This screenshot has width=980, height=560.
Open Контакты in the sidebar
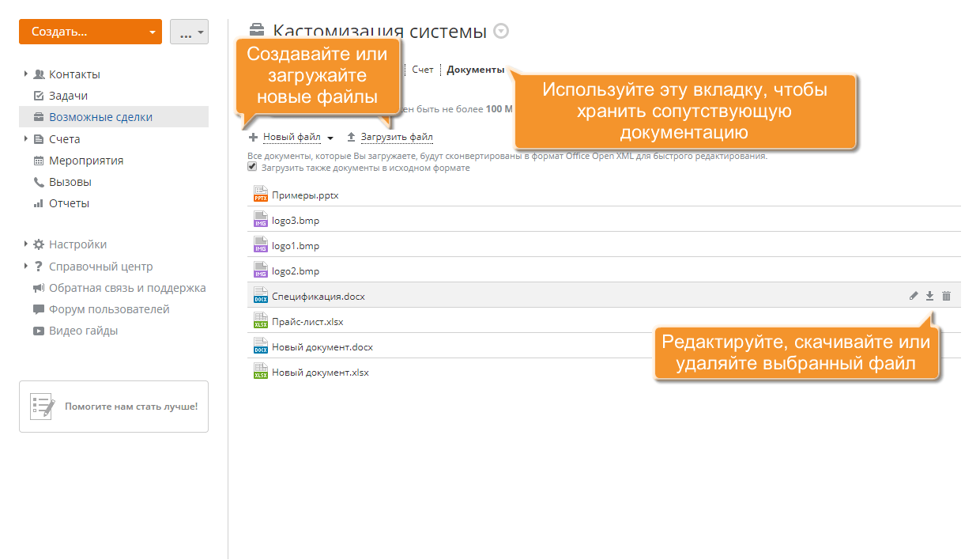(x=74, y=74)
